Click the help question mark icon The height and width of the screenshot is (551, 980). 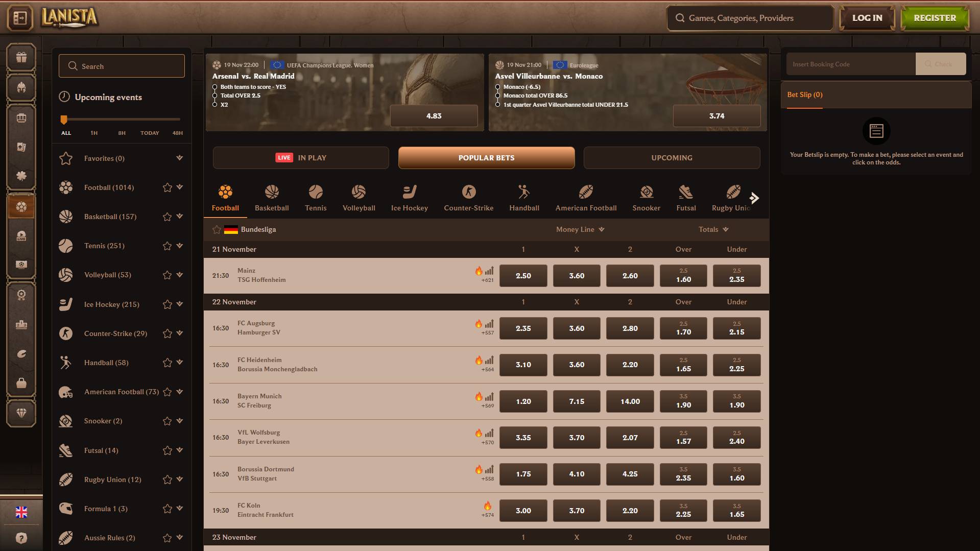coord(21,538)
